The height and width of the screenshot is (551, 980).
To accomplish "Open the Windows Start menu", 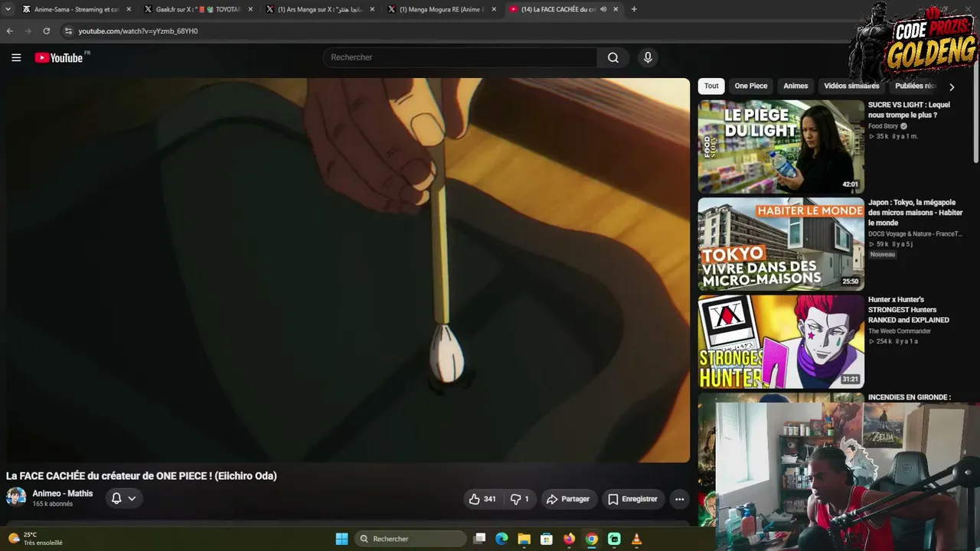I will [341, 539].
